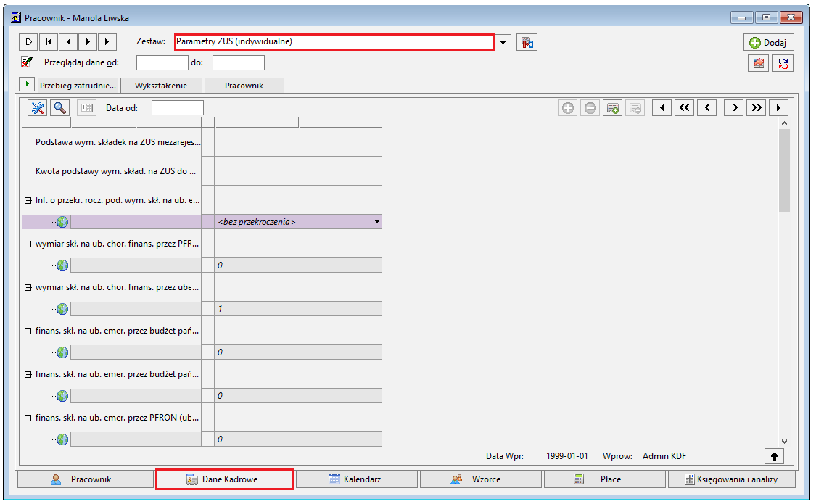Click the gray plus circle icon
The width and height of the screenshot is (816, 504).
click(x=568, y=107)
